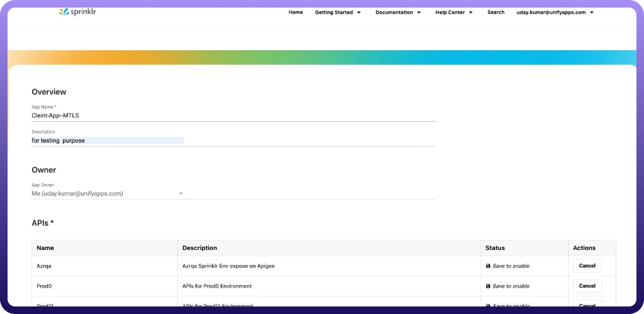Click the Name column header
The image size is (644, 314).
(45, 248)
